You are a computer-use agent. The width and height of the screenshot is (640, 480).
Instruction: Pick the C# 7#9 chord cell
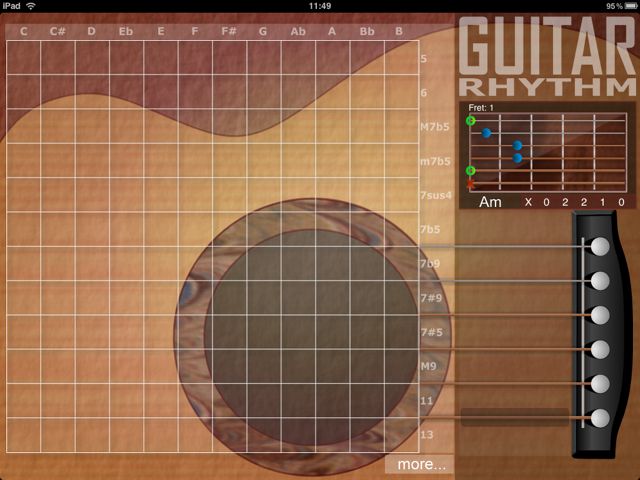(58, 298)
